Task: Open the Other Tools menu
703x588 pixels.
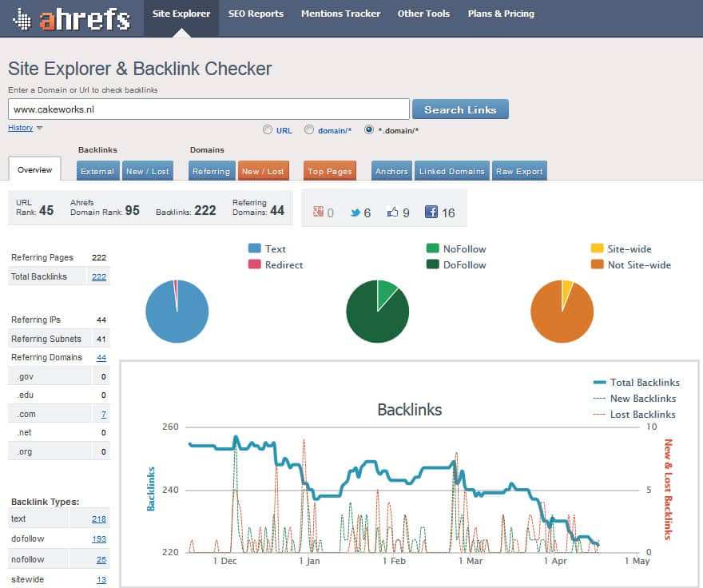Action: coord(423,14)
